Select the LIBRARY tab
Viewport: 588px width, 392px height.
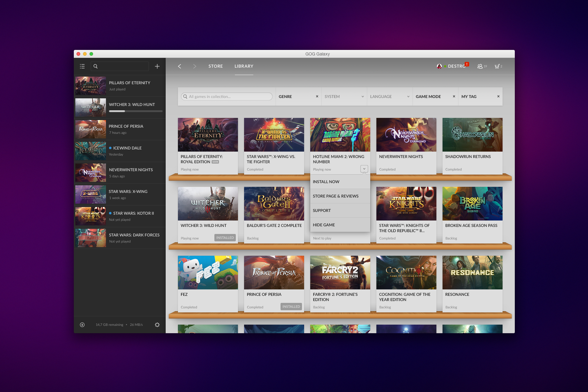pyautogui.click(x=244, y=66)
